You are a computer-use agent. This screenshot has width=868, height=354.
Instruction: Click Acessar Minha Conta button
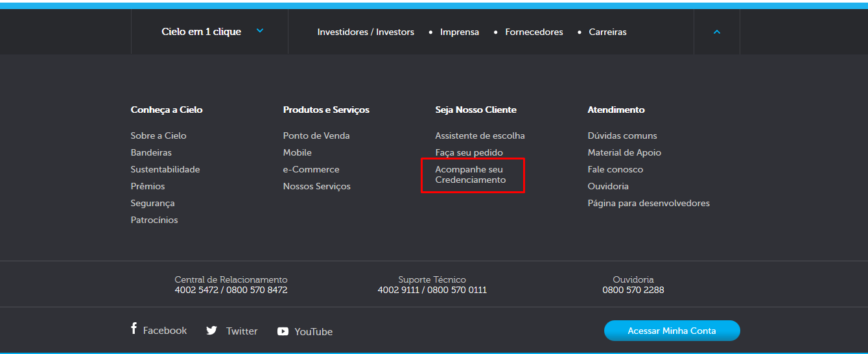point(672,331)
